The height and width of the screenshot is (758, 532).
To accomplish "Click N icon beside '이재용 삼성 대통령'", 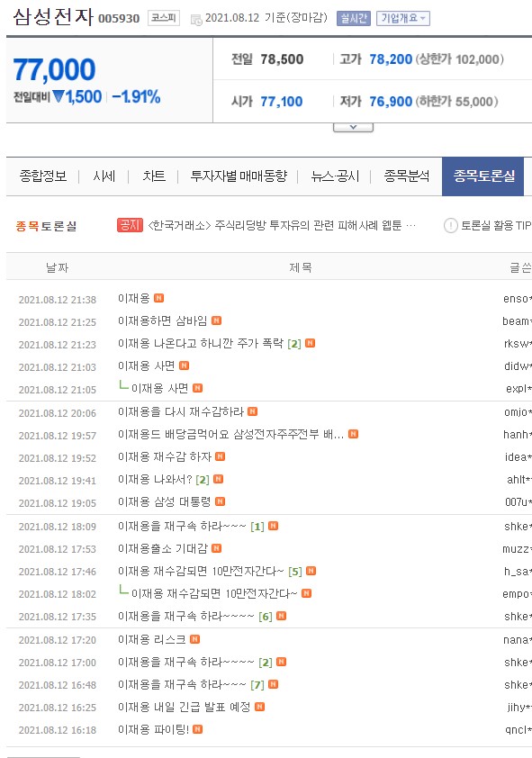I will point(220,501).
